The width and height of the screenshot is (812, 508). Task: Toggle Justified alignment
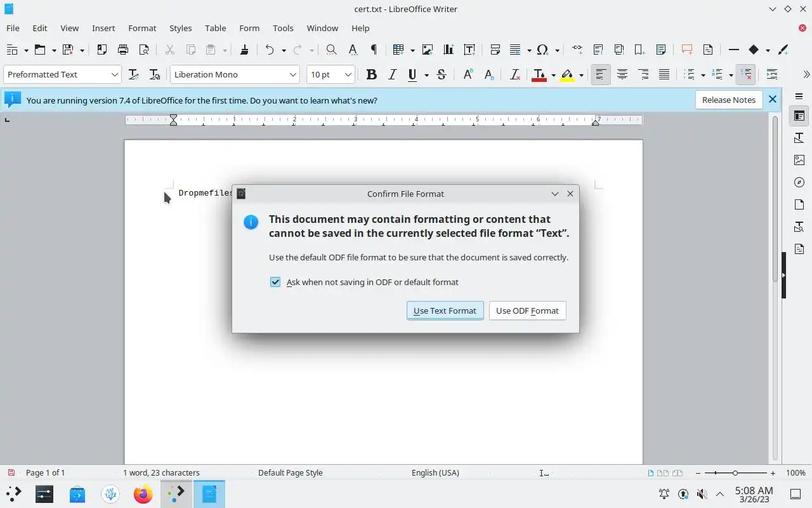(x=664, y=74)
